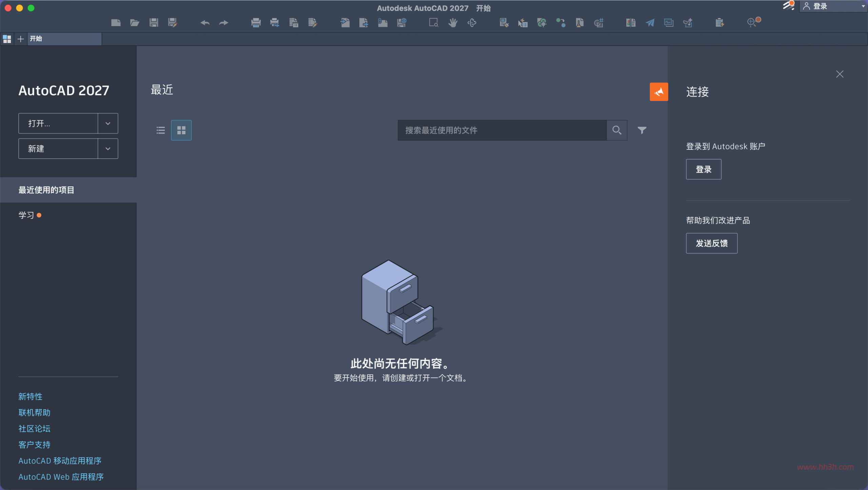Screen dimensions: 868x490
Task: Switch to the 开始 tab
Action: (64, 39)
